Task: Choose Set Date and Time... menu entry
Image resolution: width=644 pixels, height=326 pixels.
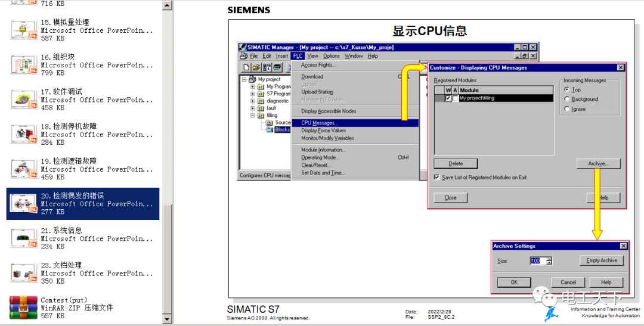Action: [x=323, y=173]
